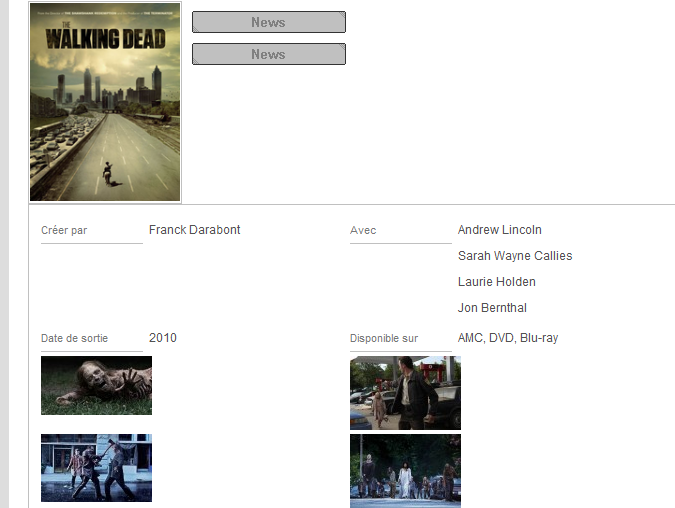Viewport: 675px width, 508px height.
Task: Click the Créer par label
Action: (x=64, y=230)
